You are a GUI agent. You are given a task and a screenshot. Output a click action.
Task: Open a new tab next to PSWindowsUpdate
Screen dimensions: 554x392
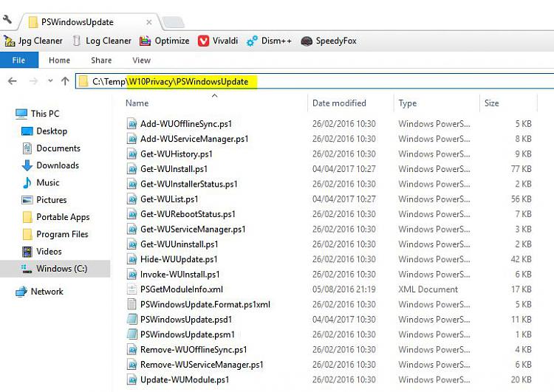click(173, 22)
